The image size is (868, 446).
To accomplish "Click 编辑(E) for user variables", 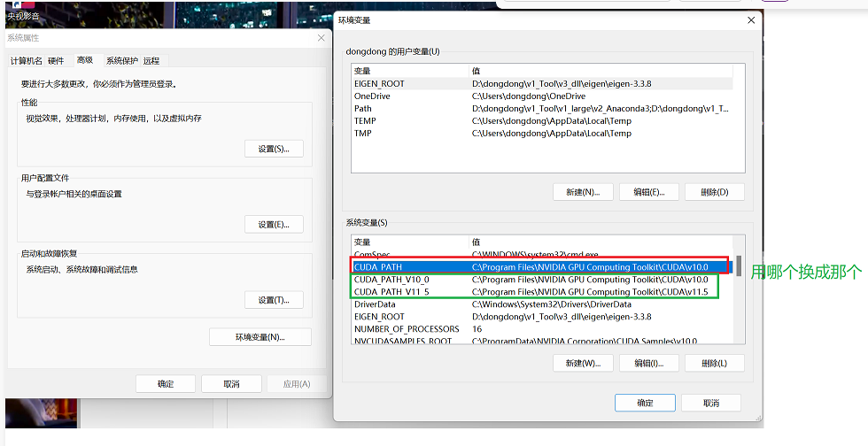I will [x=648, y=192].
